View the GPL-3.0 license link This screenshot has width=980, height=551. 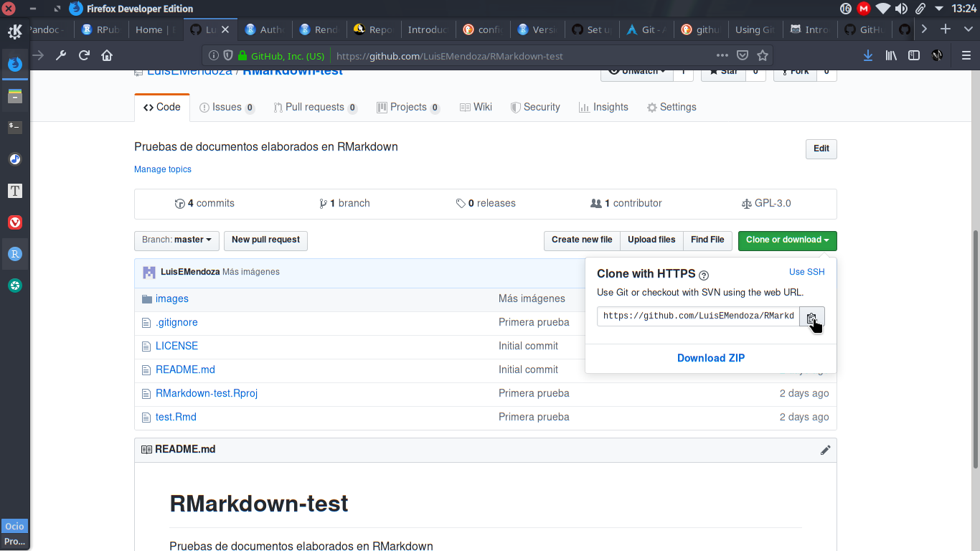(766, 204)
